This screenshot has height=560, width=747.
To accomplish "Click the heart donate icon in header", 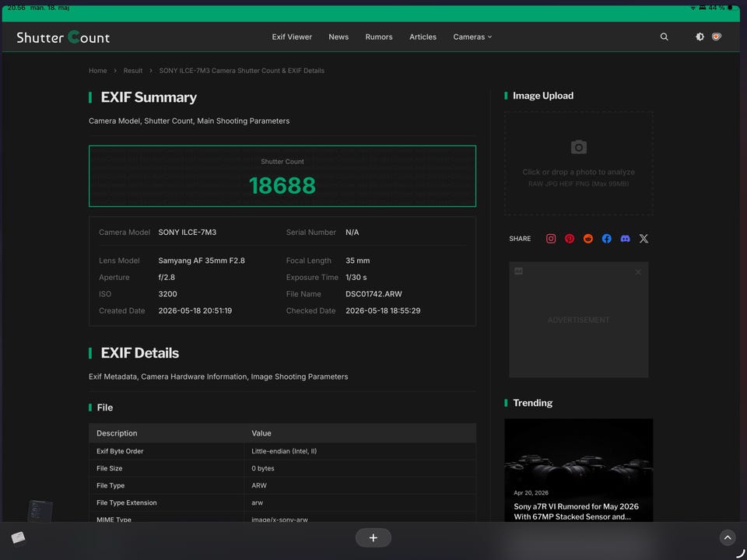I will click(716, 37).
